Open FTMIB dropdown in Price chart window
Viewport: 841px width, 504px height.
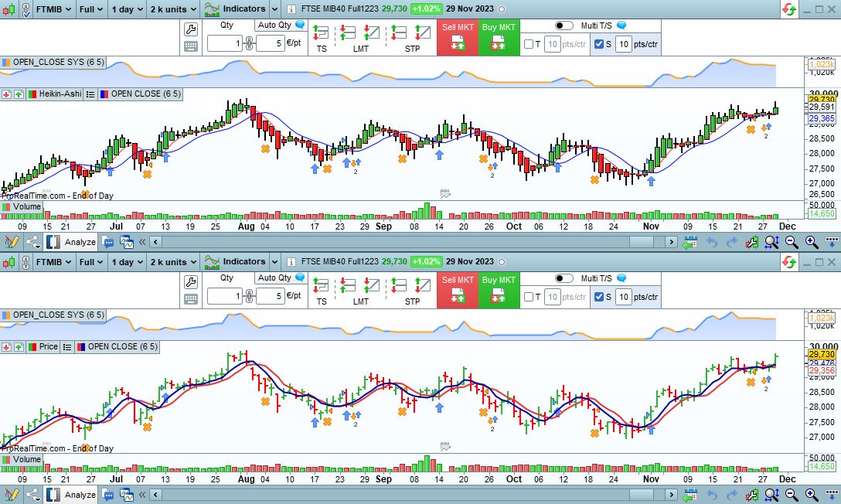click(x=53, y=262)
